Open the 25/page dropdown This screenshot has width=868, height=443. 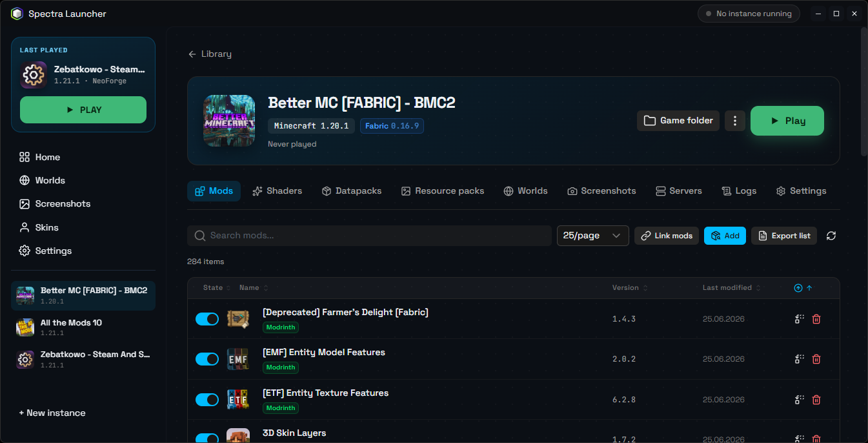coord(593,236)
